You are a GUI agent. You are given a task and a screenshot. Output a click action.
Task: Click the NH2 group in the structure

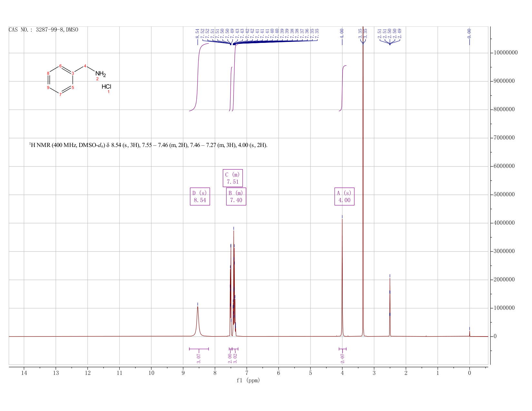(101, 74)
